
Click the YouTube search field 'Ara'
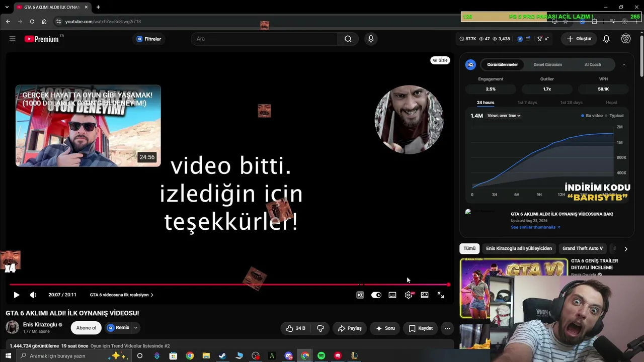264,39
